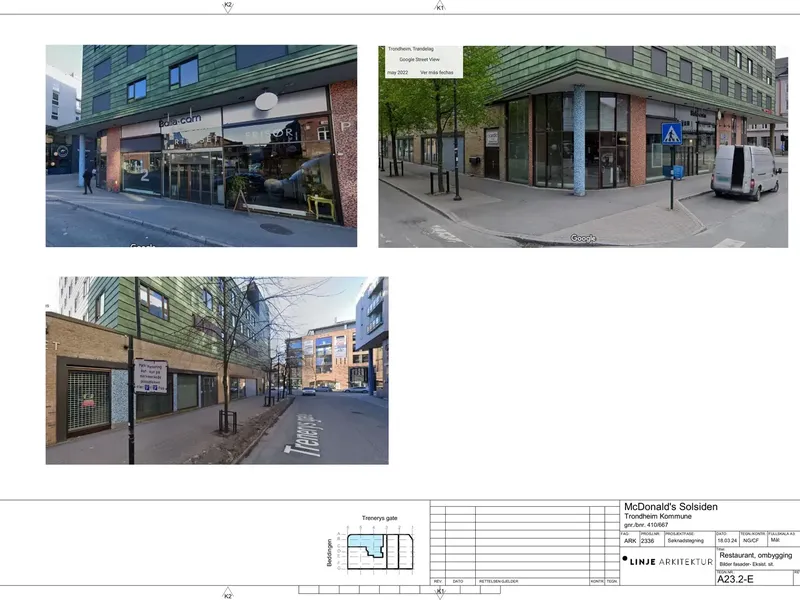
Task: Click the blue key plan diagram
Action: tap(380, 551)
